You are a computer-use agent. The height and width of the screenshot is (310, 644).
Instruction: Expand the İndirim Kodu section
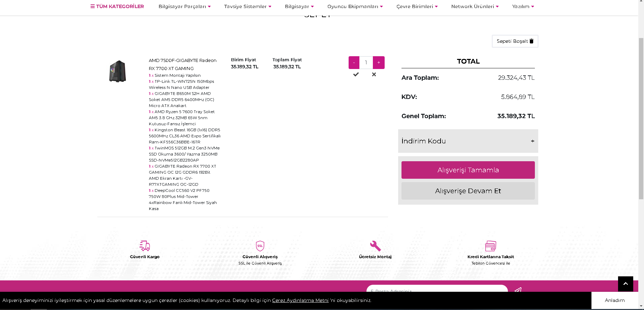tap(468, 141)
